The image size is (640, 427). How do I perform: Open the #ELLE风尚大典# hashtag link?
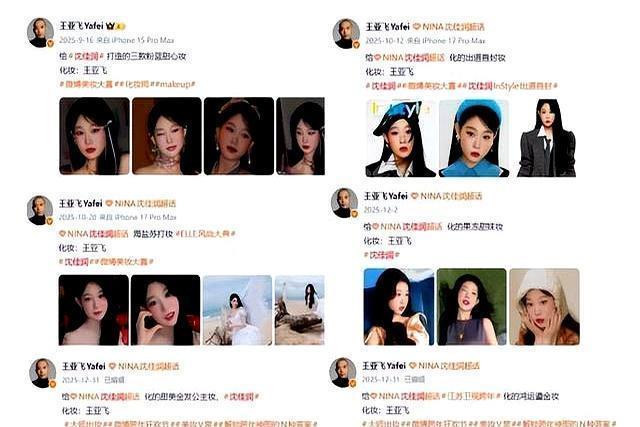pyautogui.click(x=205, y=234)
